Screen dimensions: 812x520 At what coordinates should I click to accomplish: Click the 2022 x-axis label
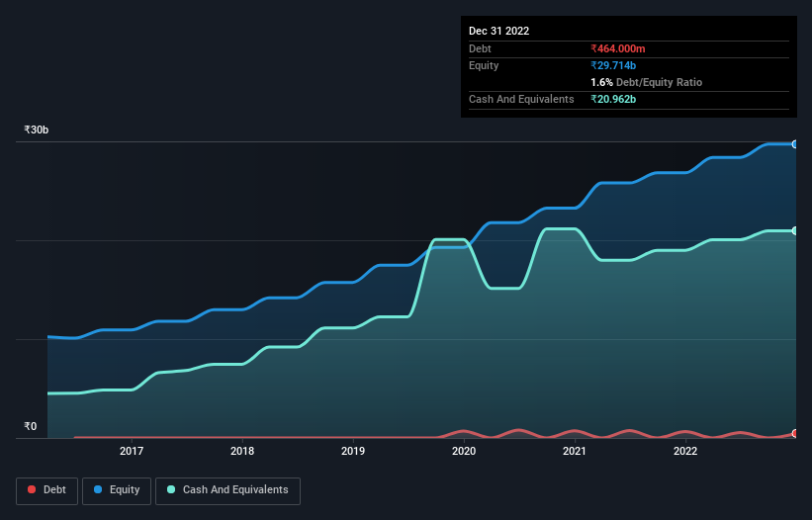[x=685, y=451]
